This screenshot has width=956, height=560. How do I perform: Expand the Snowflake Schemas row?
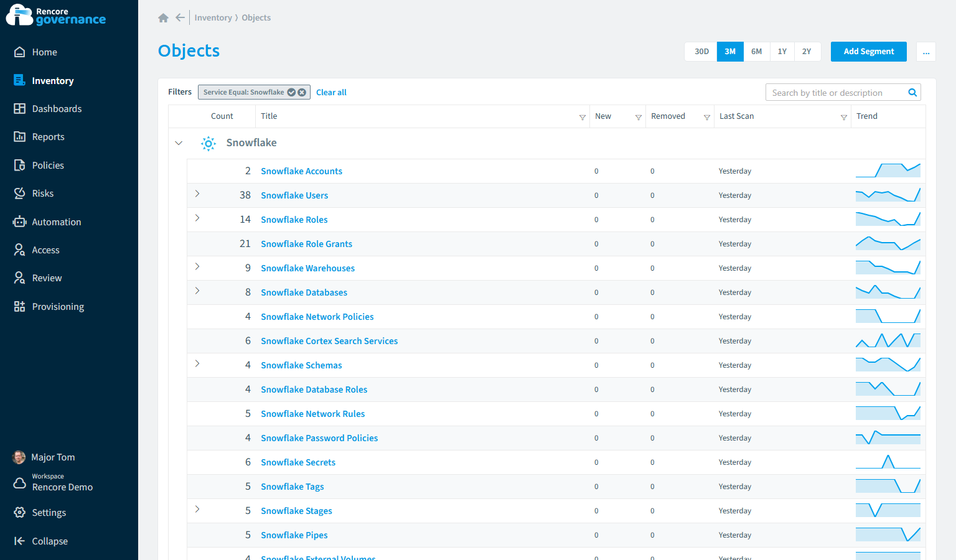pos(197,364)
